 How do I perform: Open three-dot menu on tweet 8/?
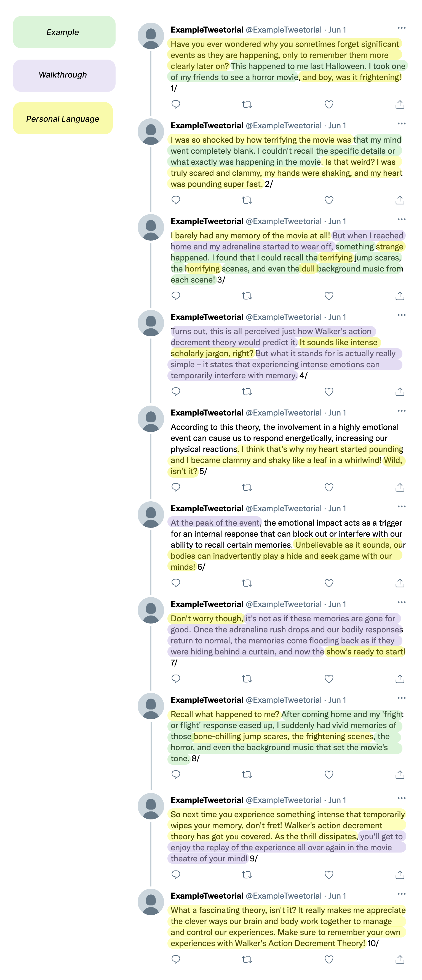402,699
